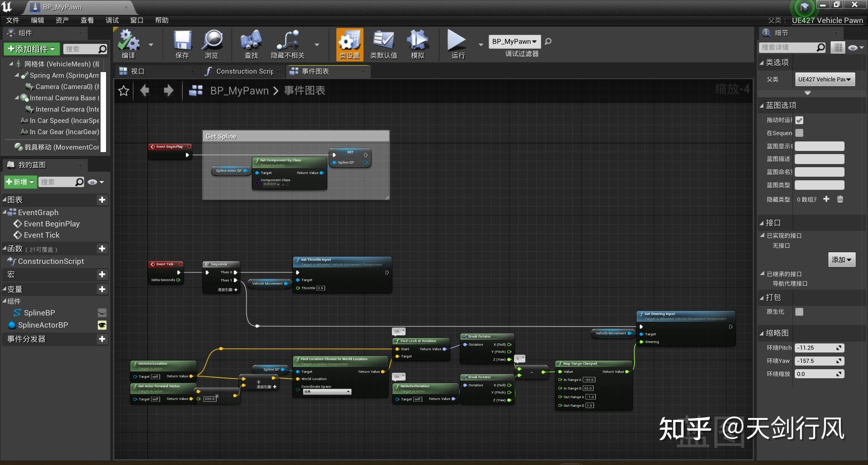This screenshot has width=868, height=465.
Task: Adjust the 环绕Pitch value of -11.25
Action: 818,348
